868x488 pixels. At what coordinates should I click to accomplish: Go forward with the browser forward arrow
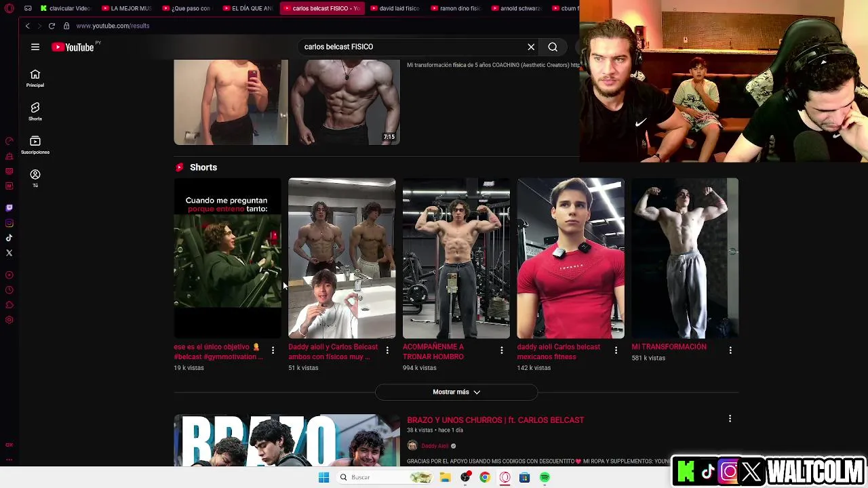pos(39,26)
